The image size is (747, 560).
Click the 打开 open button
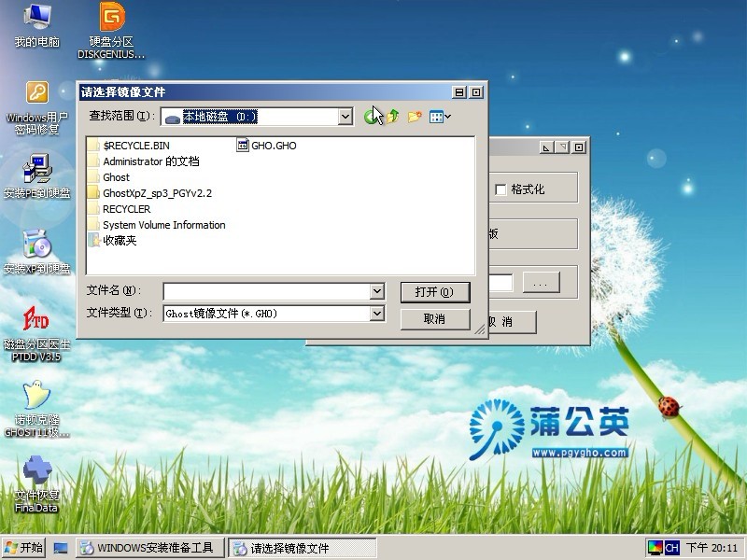435,292
